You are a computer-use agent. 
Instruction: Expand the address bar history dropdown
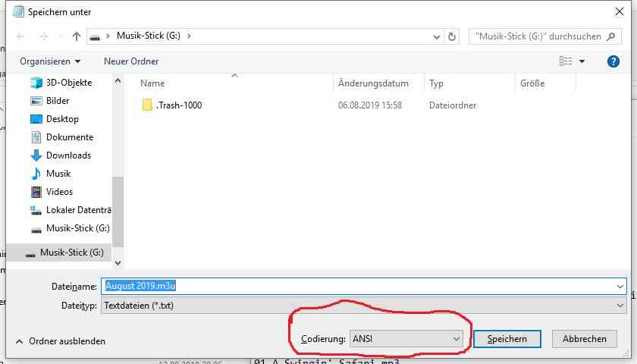point(437,36)
